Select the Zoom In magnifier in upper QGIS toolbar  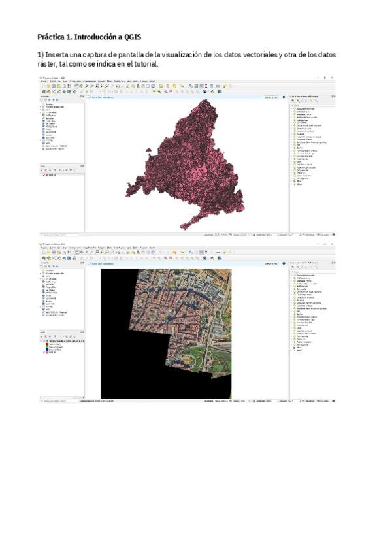[x=87, y=86]
